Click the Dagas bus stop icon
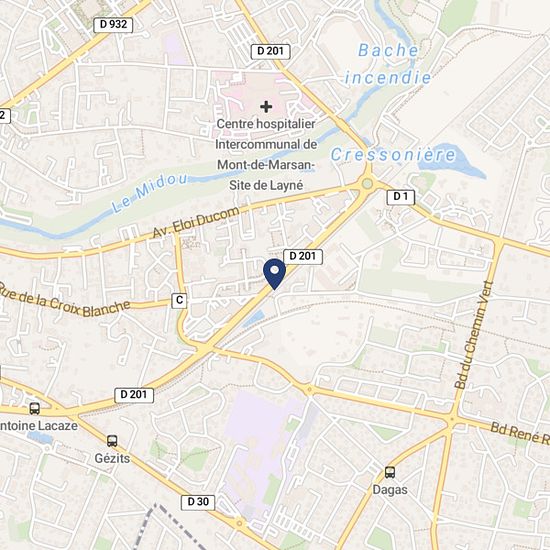 point(390,472)
